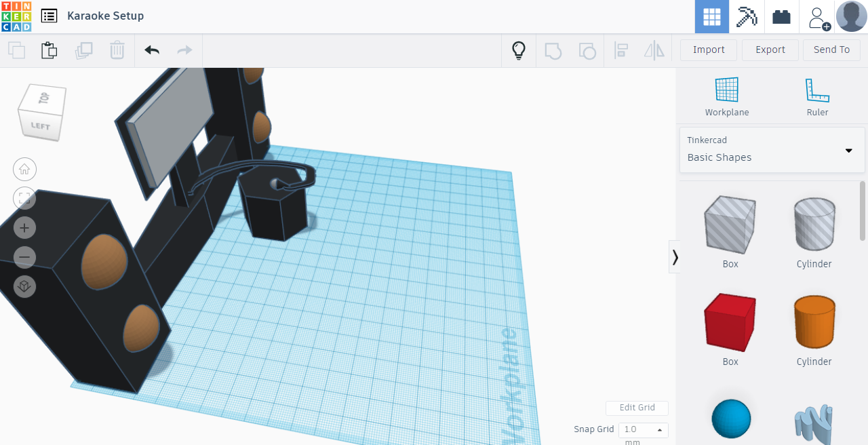Click the Group shapes icon
This screenshot has width=868, height=445.
(x=553, y=51)
